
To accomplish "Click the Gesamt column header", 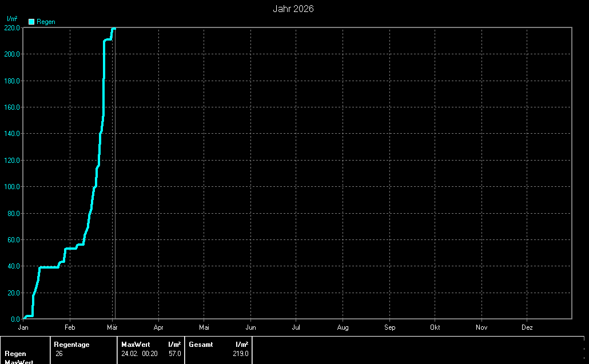I will tap(201, 345).
